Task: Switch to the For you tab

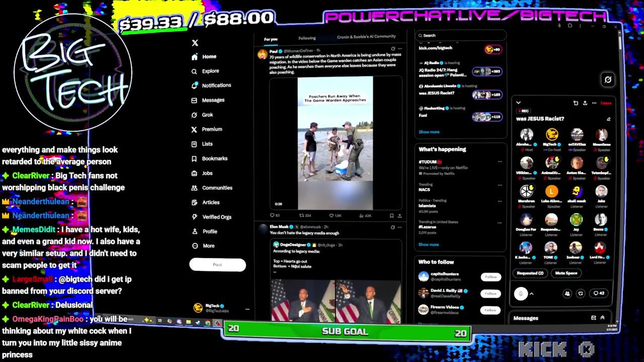Action: point(271,39)
